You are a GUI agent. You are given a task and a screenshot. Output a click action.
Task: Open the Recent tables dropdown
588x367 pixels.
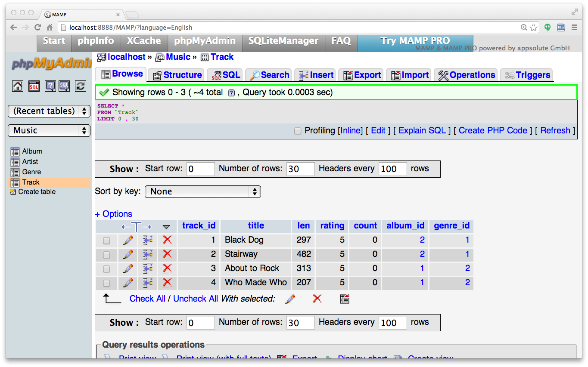49,111
